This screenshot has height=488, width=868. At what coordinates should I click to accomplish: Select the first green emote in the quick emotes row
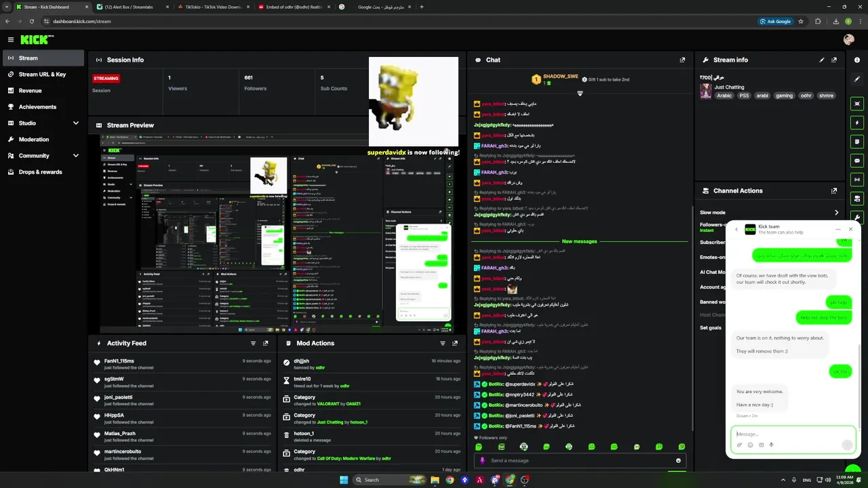tap(479, 447)
